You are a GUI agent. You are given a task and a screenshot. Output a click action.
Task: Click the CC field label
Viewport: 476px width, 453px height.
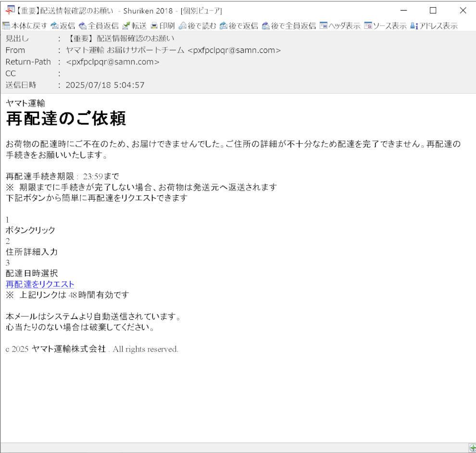11,74
